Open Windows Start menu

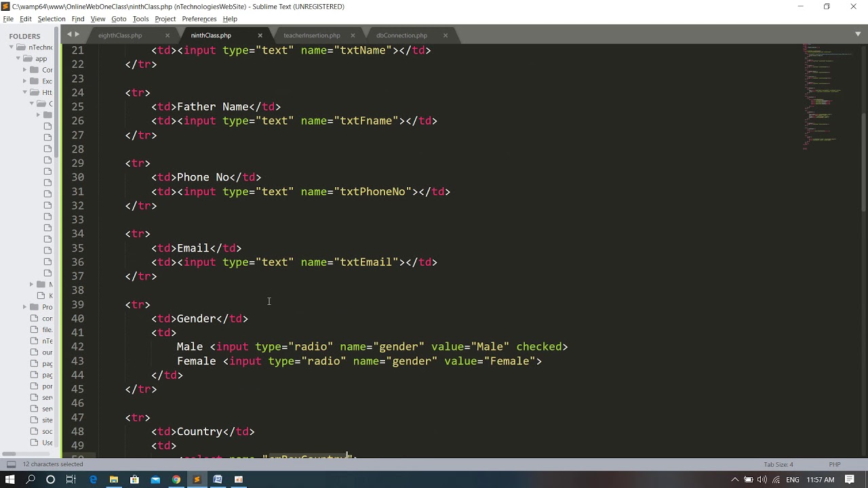(10, 479)
